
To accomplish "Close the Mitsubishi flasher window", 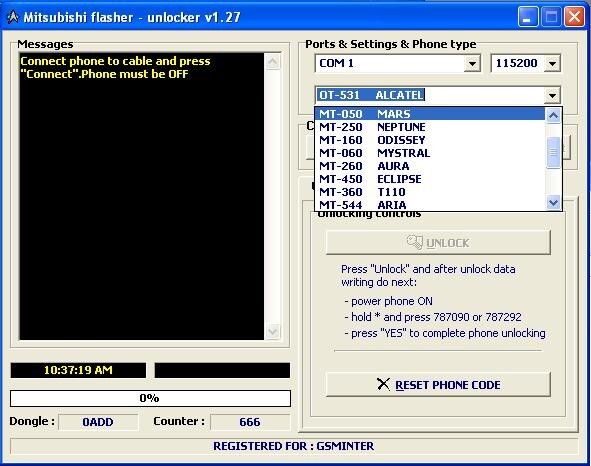I will click(574, 17).
